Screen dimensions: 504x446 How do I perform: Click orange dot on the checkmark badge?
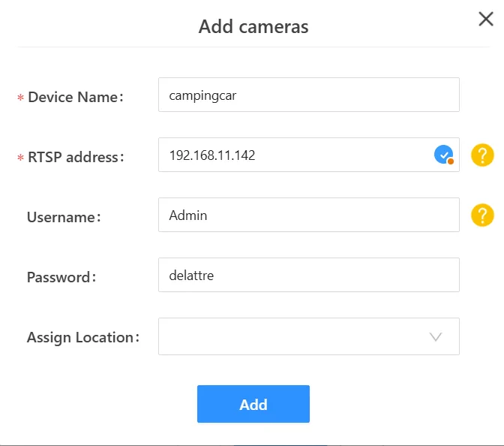pyautogui.click(x=450, y=161)
